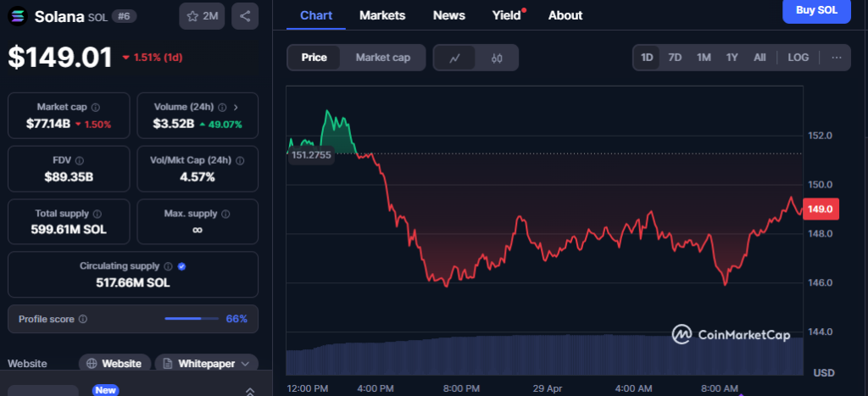Show Profile score info icon

pyautogui.click(x=83, y=319)
